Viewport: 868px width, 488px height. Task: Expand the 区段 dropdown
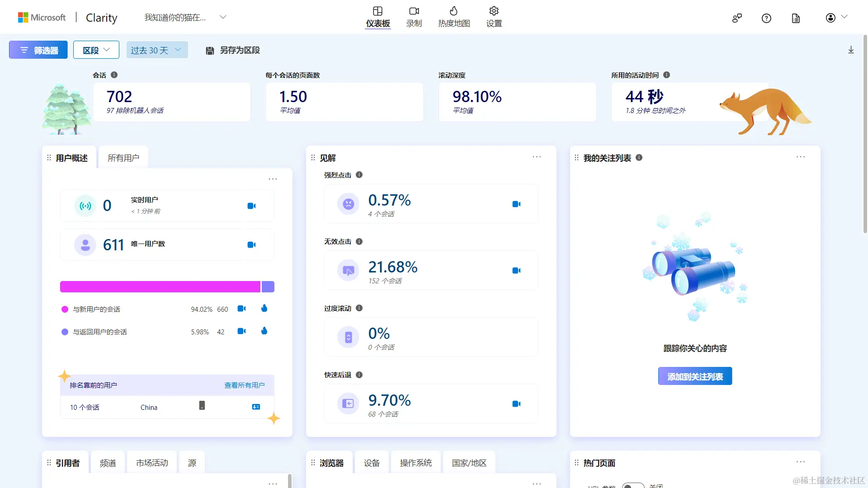click(96, 50)
